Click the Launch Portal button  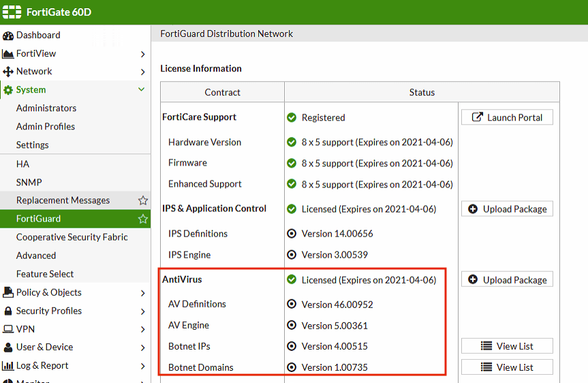(x=507, y=117)
